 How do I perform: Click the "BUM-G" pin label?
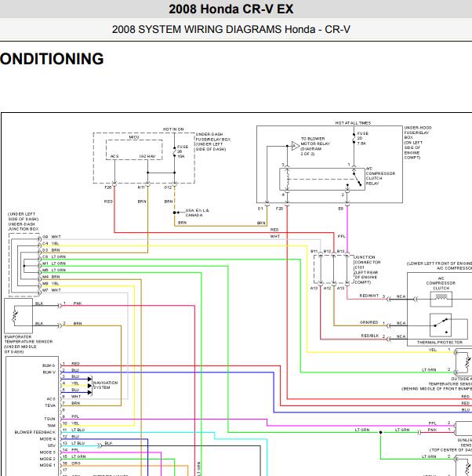49,365
